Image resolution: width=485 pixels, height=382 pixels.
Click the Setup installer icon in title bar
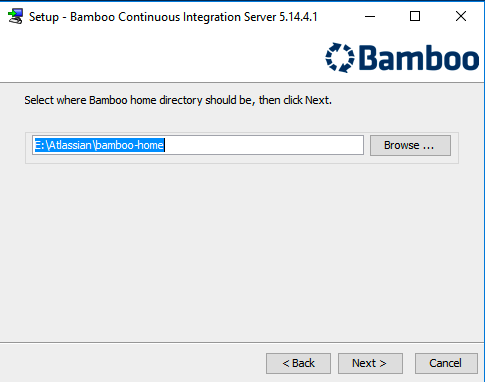tap(15, 16)
